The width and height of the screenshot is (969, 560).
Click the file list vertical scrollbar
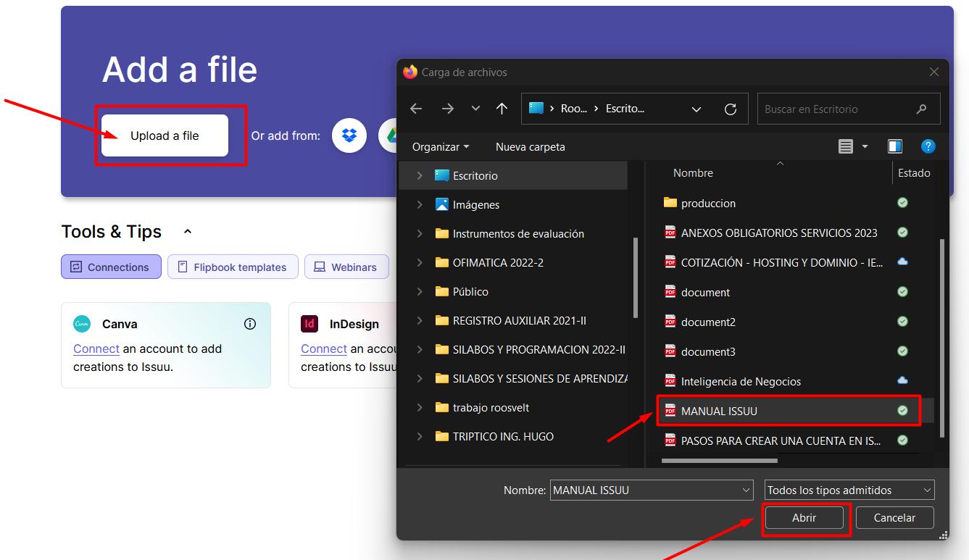click(x=942, y=338)
